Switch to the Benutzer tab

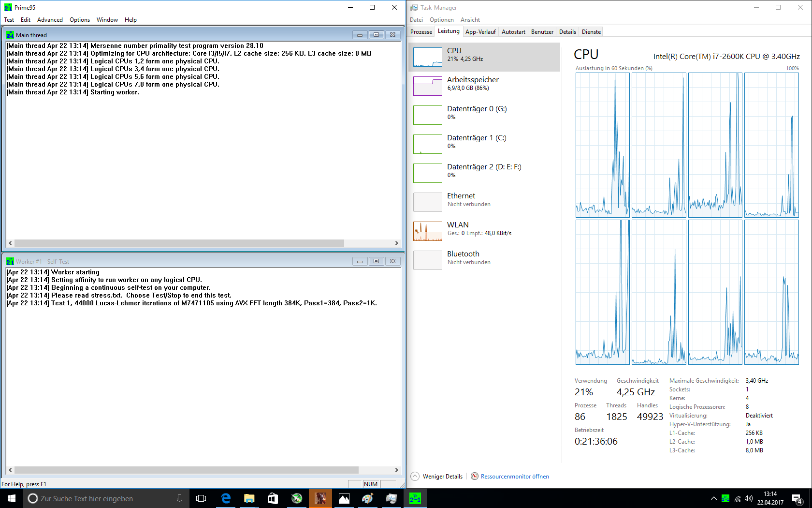(542, 32)
